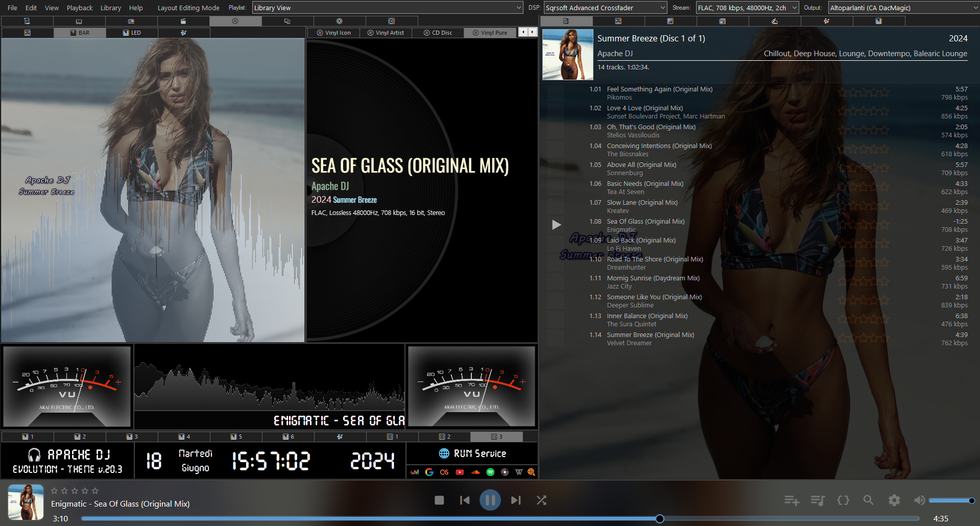
Task: Select the Vinyl Artist tab
Action: tap(386, 33)
